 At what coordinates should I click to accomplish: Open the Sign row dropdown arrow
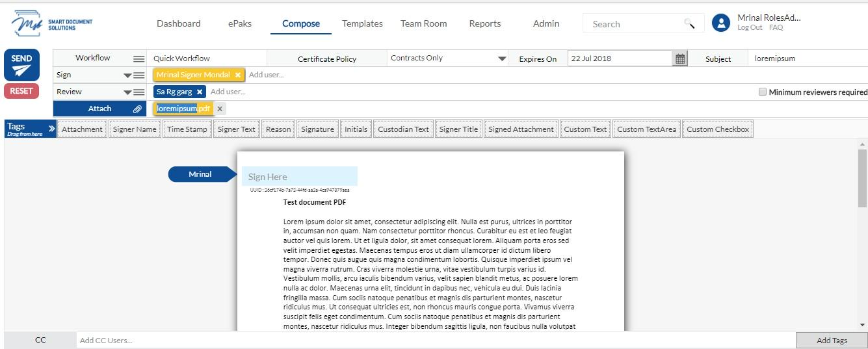coord(127,75)
